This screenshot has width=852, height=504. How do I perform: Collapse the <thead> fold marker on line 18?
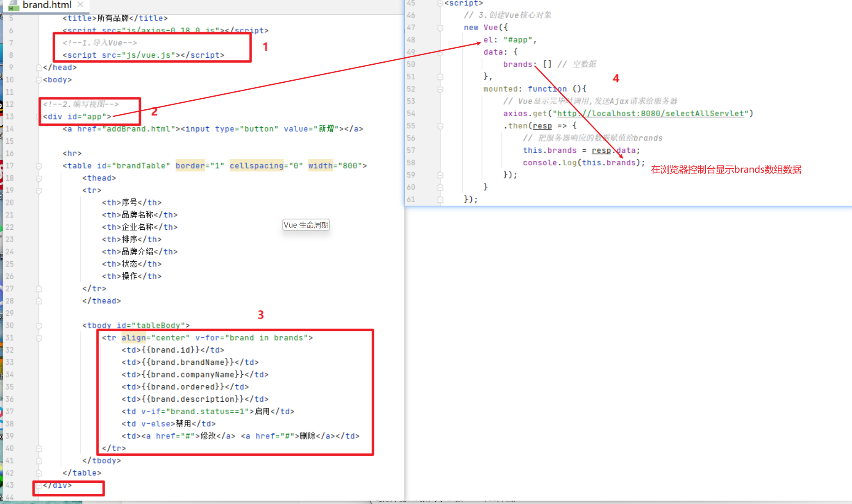(x=39, y=178)
